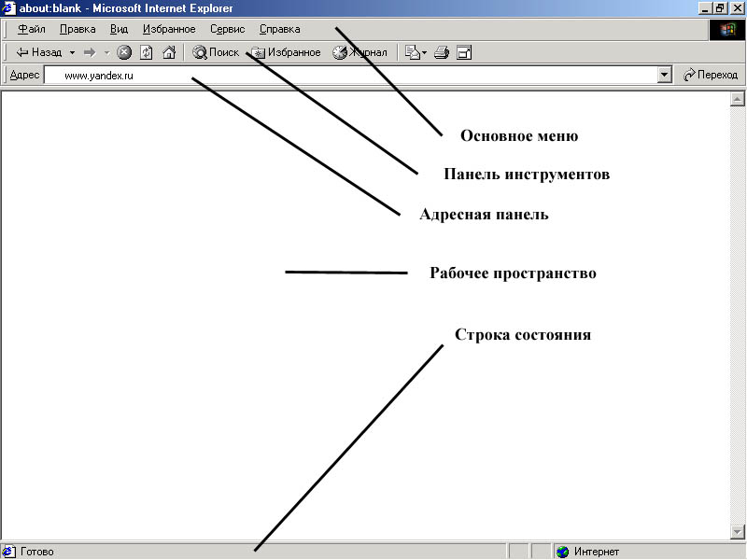Open the Вид menu
Screen dimensions: 747x560
click(120, 29)
